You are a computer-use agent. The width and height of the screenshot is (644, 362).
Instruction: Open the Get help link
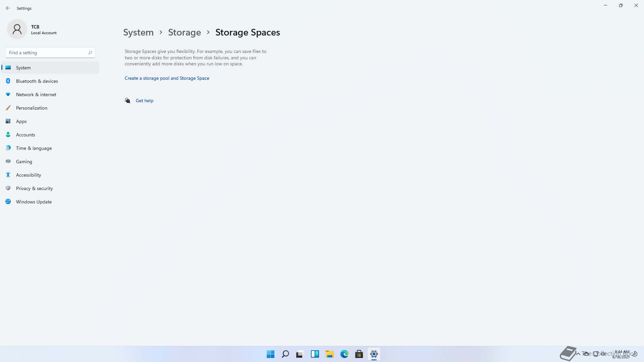[145, 101]
